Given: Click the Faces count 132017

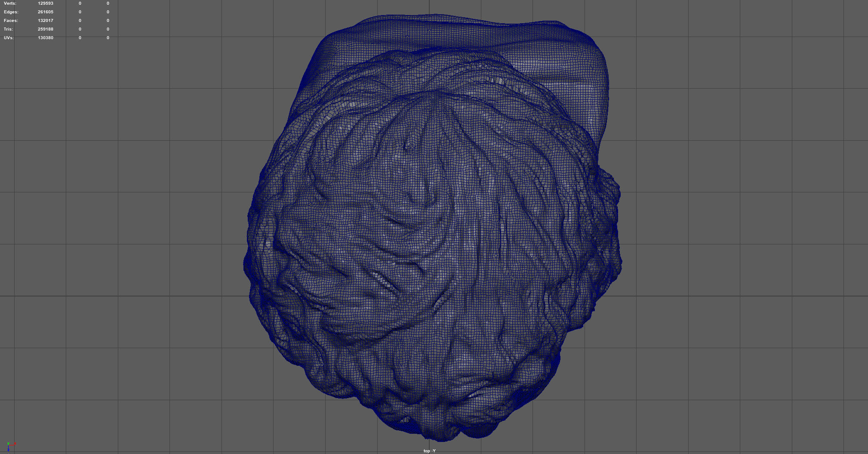Looking at the screenshot, I should 46,21.
